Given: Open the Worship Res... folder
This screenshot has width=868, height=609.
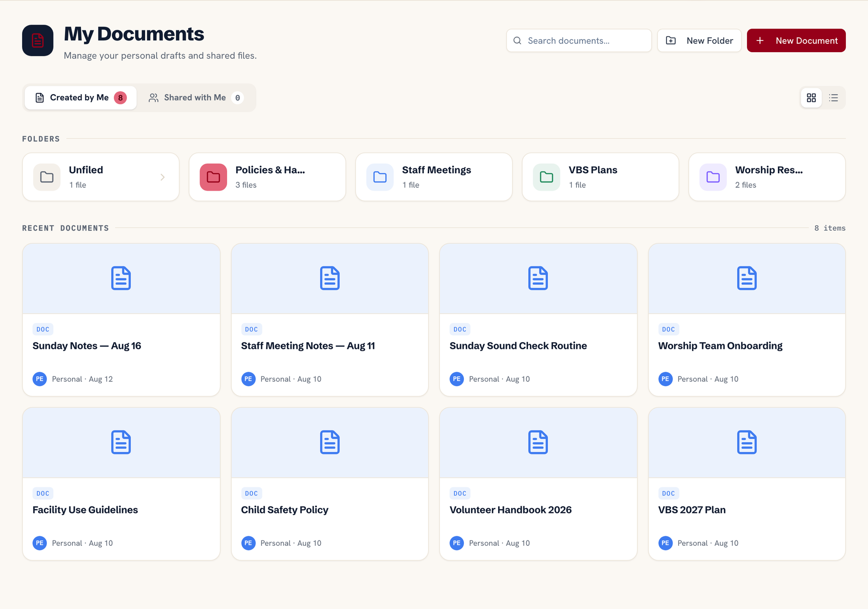Looking at the screenshot, I should tap(767, 177).
